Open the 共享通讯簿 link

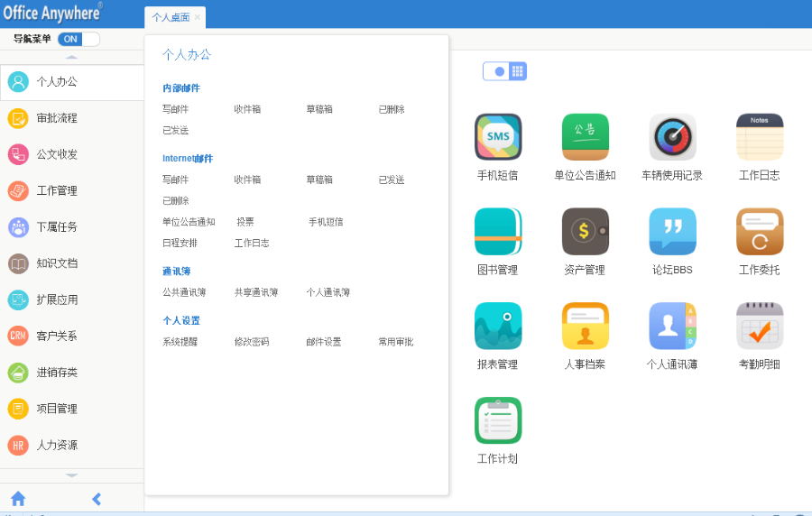256,292
